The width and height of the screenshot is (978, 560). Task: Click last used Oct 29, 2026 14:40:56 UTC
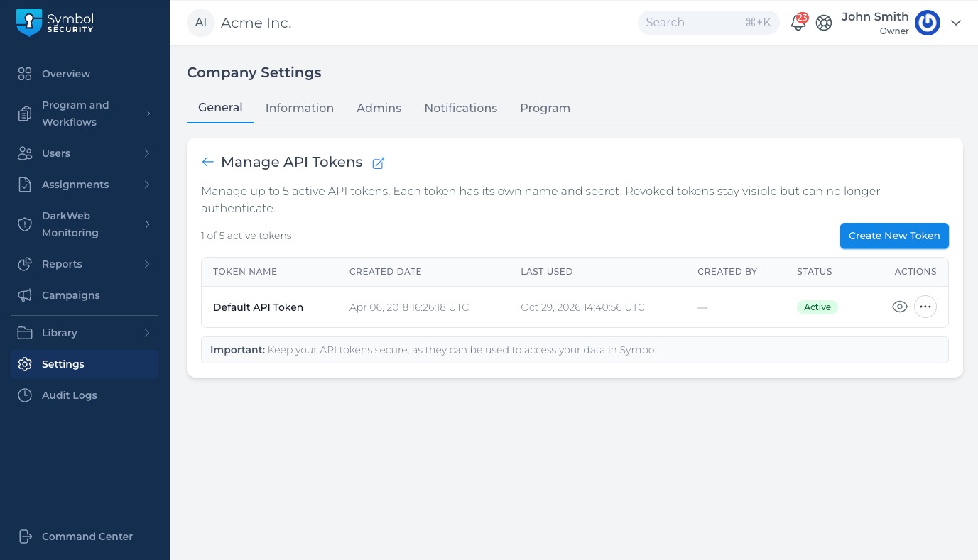click(x=583, y=307)
